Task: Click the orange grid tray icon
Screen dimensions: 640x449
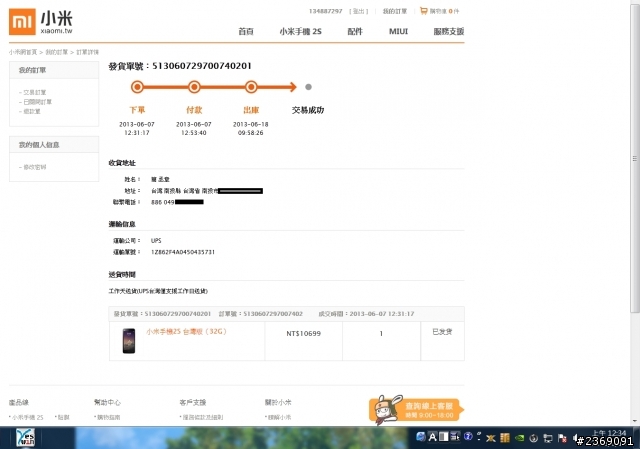Action: [x=505, y=438]
